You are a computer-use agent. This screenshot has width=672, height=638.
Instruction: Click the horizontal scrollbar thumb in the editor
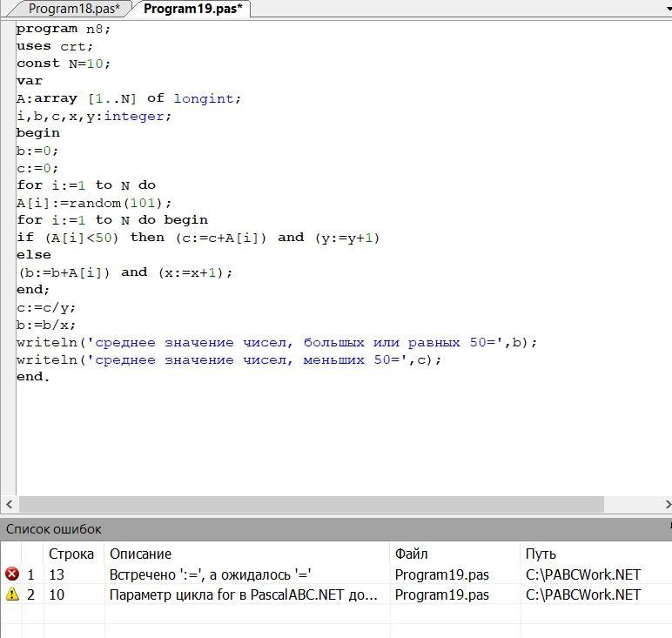click(311, 504)
